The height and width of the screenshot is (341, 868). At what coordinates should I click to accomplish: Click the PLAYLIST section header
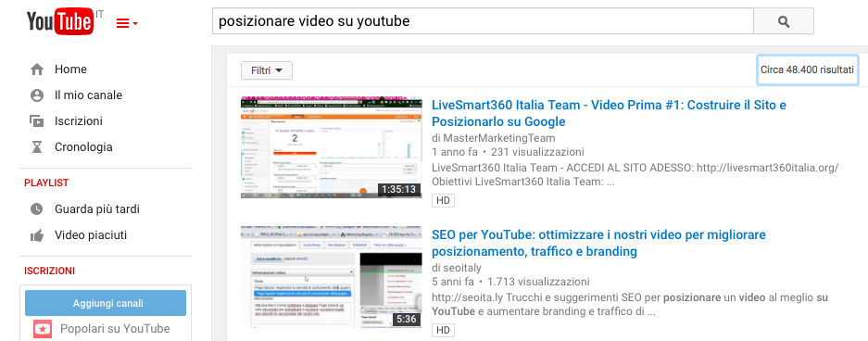pyautogui.click(x=46, y=183)
